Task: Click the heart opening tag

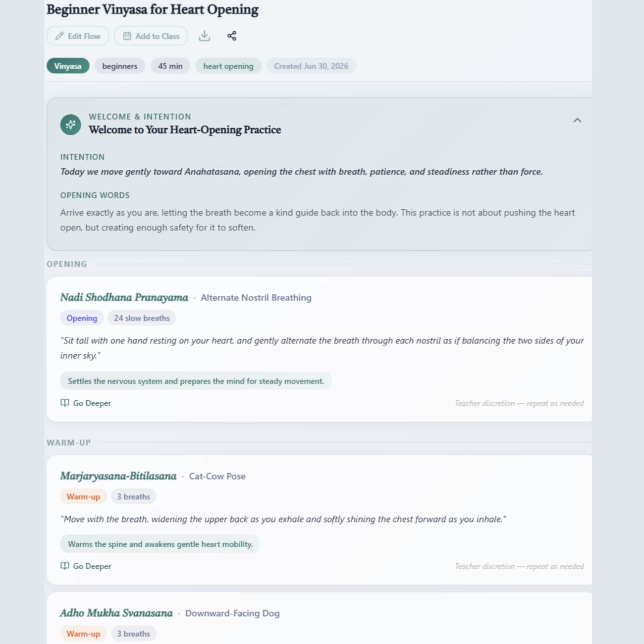Action: [x=228, y=66]
